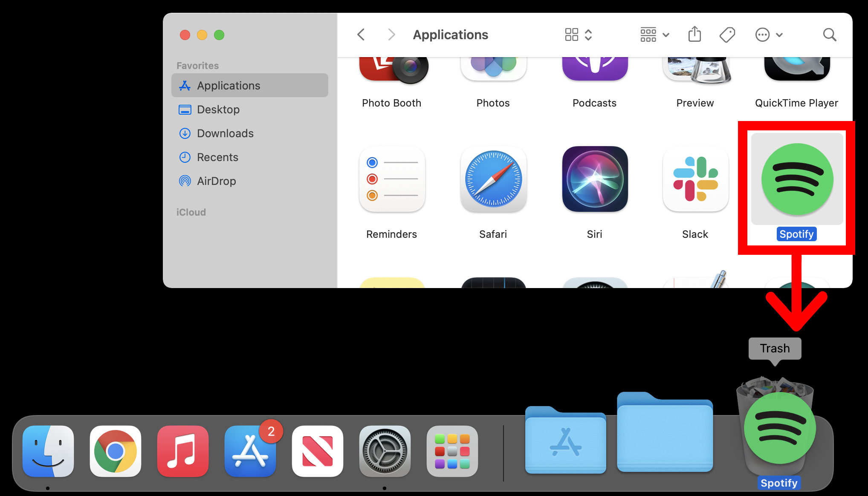Open System Preferences from Dock
868x496 pixels.
pyautogui.click(x=382, y=450)
